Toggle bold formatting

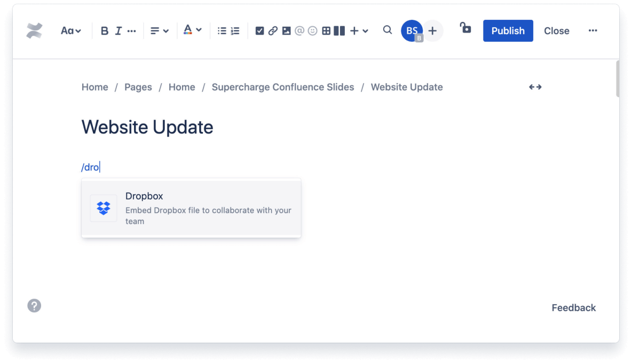pos(105,31)
